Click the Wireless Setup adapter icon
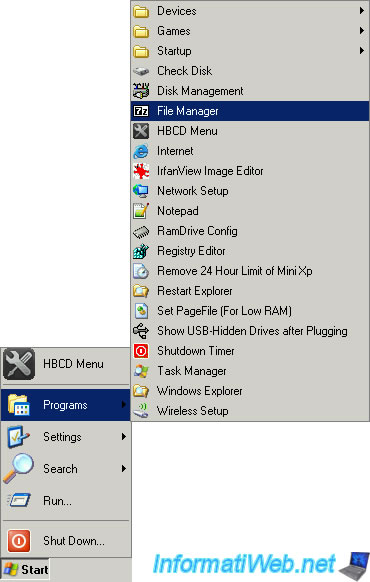 (x=141, y=411)
